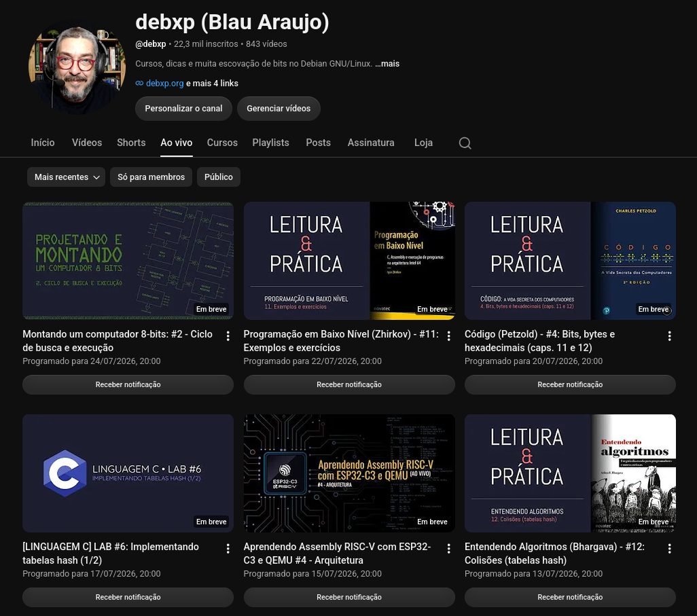
Task: Filter by Só para membros
Action: 151,177
